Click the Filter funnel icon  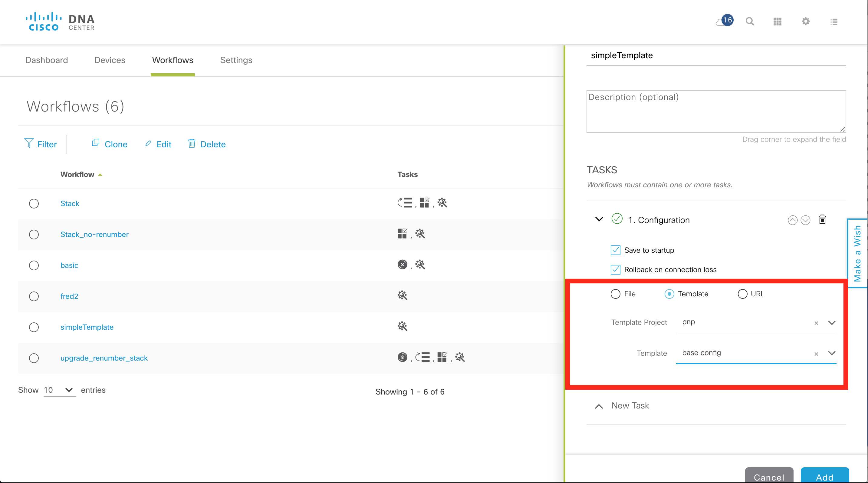29,144
